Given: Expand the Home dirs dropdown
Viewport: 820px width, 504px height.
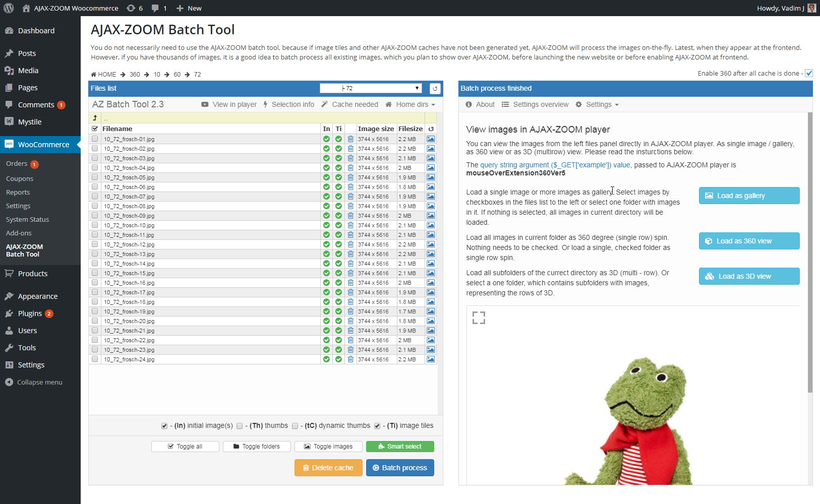Looking at the screenshot, I should coord(410,104).
